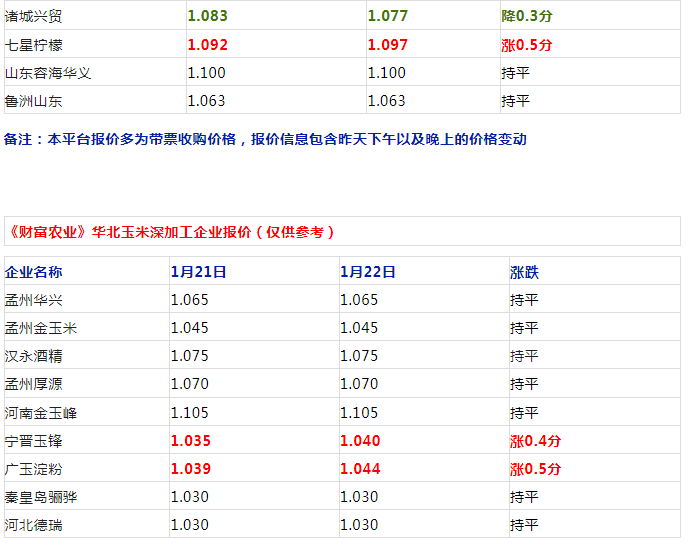686x544 pixels.
Task: Click the 降0.3分 change cell
Action: [526, 16]
